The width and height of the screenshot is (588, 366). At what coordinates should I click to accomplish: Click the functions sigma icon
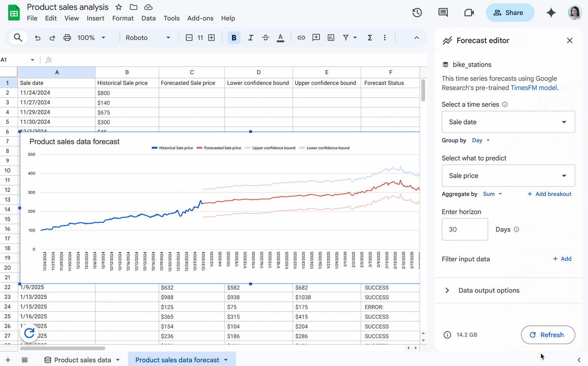370,38
